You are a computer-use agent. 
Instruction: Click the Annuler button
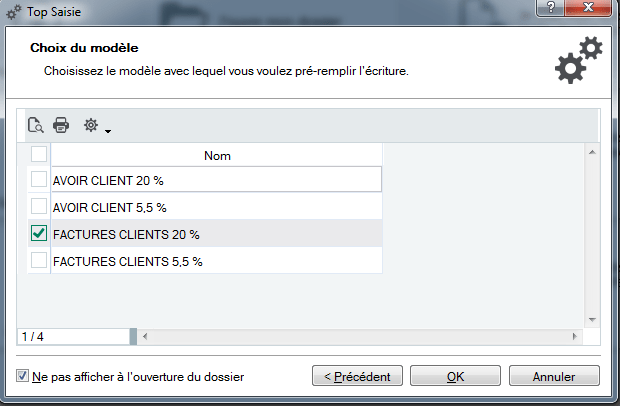coord(554,376)
